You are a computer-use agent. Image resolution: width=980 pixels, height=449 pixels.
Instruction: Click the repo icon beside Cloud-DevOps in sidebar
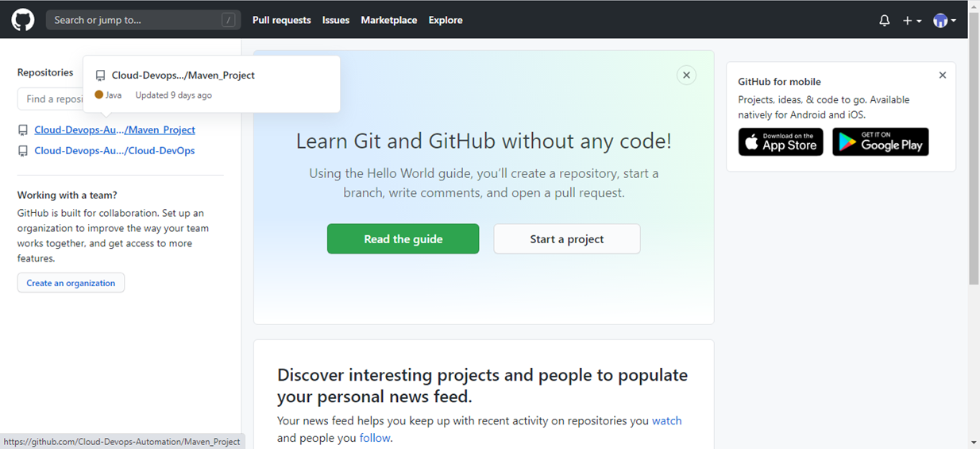tap(23, 151)
